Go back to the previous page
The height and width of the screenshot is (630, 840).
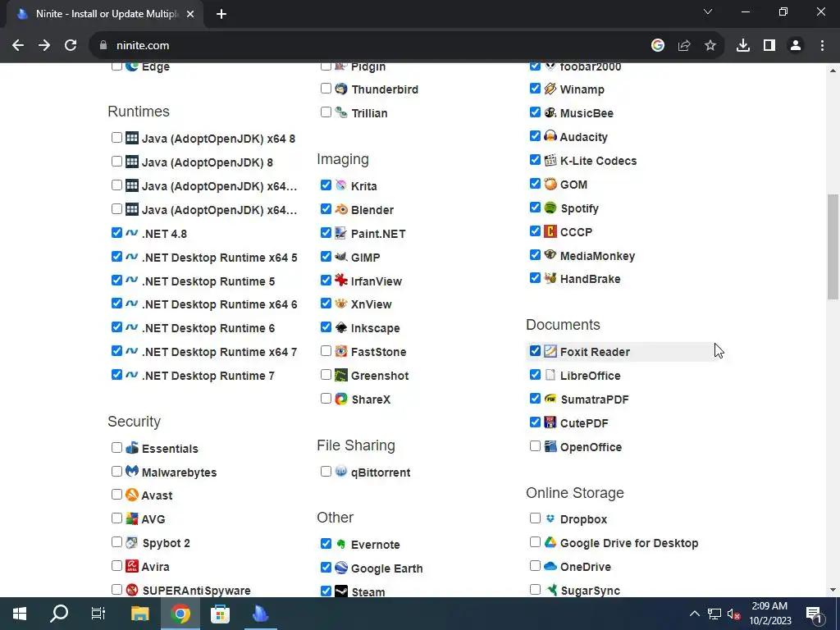[x=18, y=46]
